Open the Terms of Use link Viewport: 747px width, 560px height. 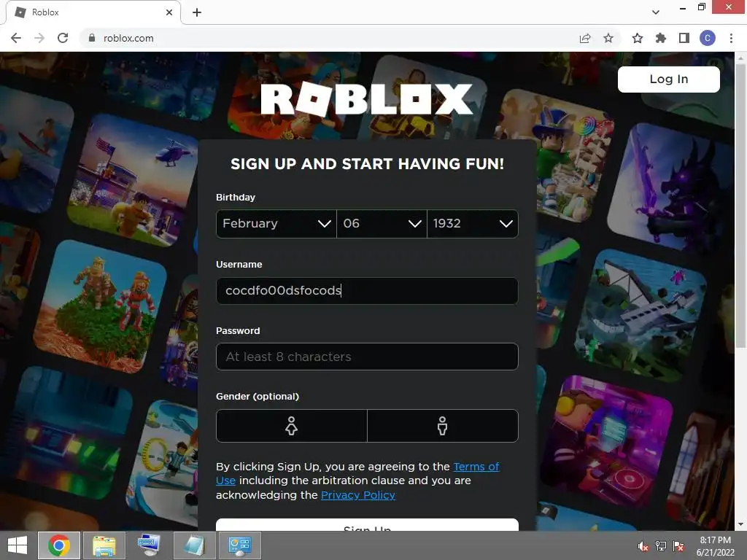click(x=476, y=467)
